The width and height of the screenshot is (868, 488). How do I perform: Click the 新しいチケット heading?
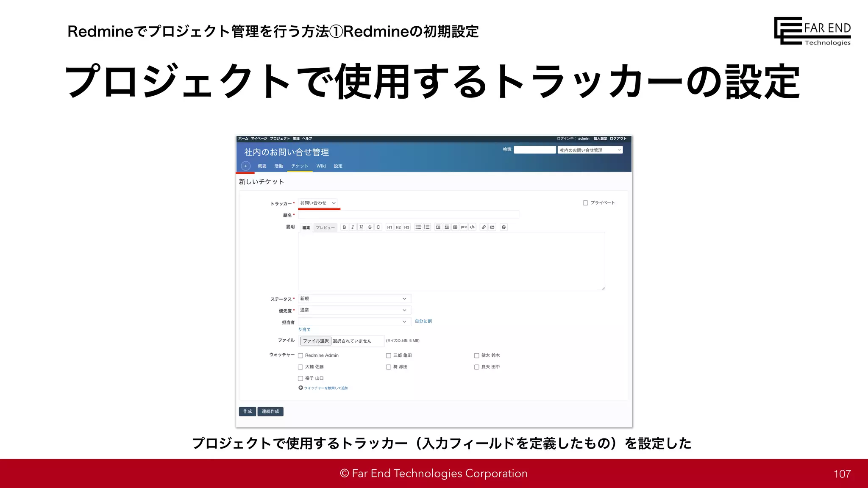tap(261, 182)
